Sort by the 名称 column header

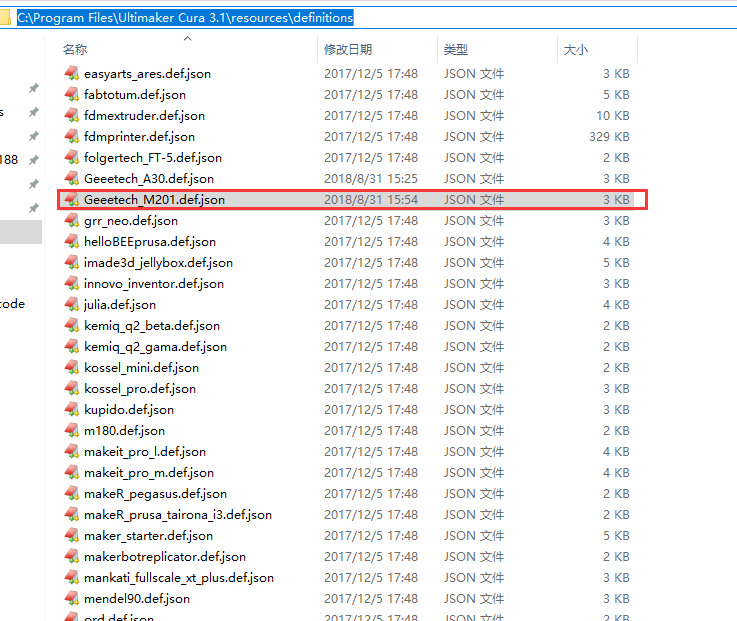pos(75,49)
